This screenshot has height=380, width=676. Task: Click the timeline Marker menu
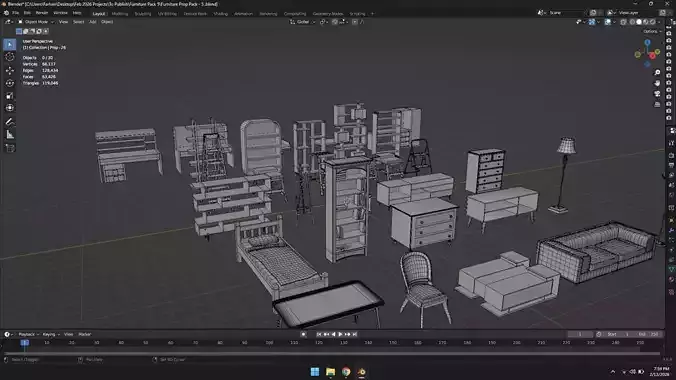pyautogui.click(x=84, y=334)
